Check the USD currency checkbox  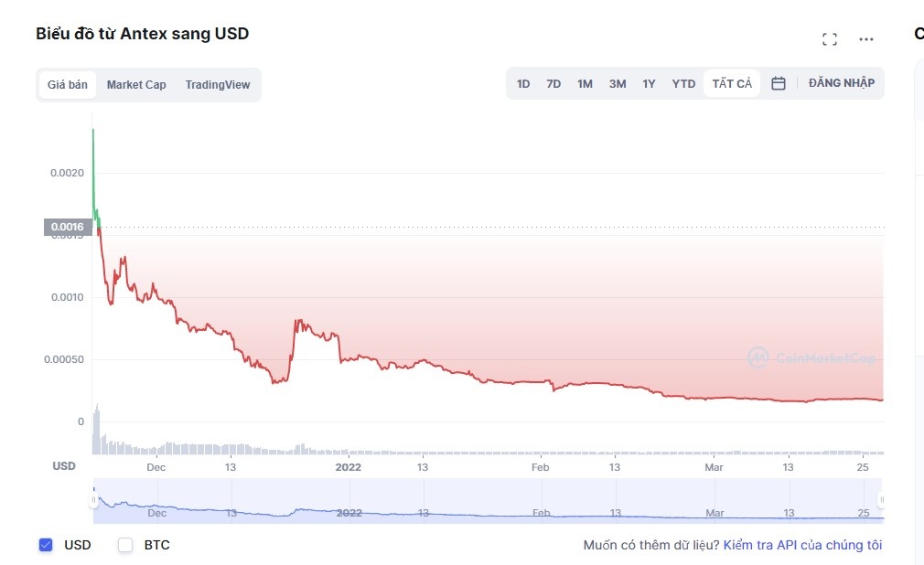click(46, 545)
